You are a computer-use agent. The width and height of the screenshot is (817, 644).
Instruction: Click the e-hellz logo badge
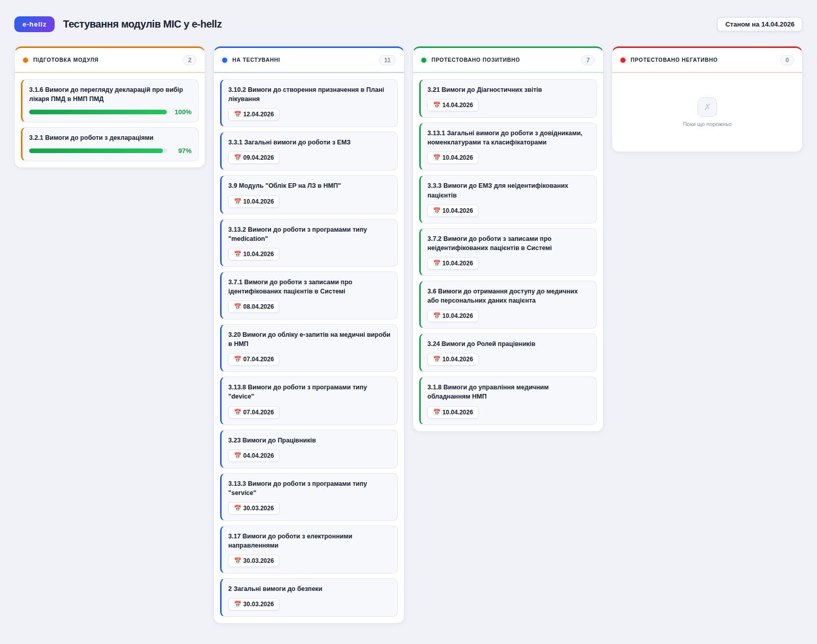pyautogui.click(x=34, y=24)
